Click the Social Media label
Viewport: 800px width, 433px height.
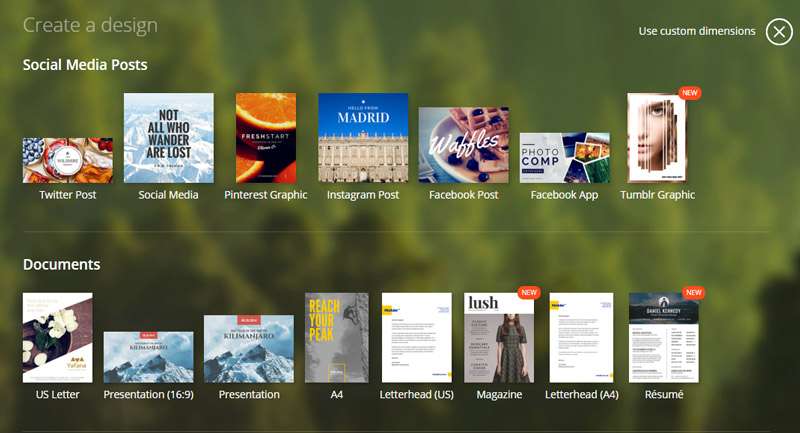[168, 195]
